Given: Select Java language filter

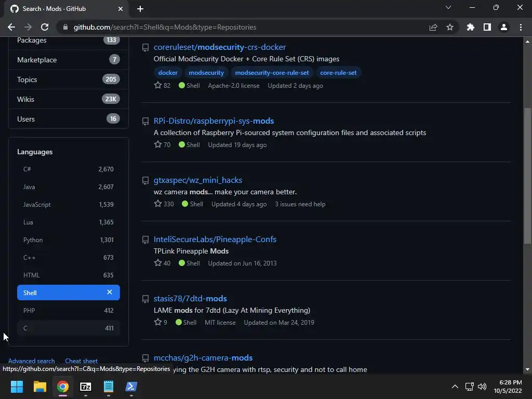Looking at the screenshot, I should point(68,187).
